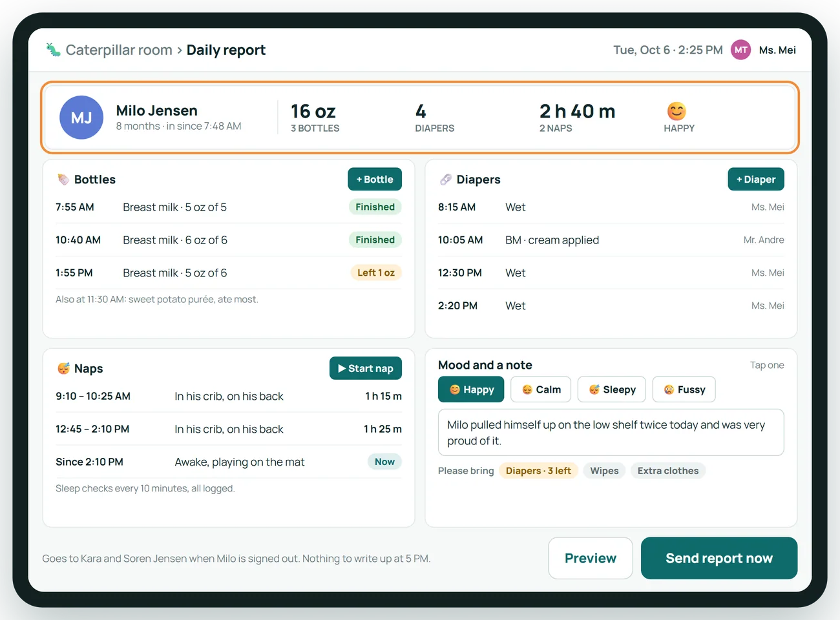This screenshot has width=840, height=620.
Task: Open the 9:10 – 10:25 AM nap row
Action: (229, 397)
